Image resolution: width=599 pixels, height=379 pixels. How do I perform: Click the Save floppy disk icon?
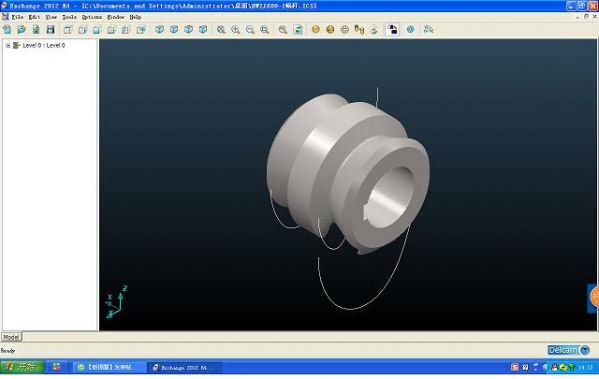pos(50,29)
